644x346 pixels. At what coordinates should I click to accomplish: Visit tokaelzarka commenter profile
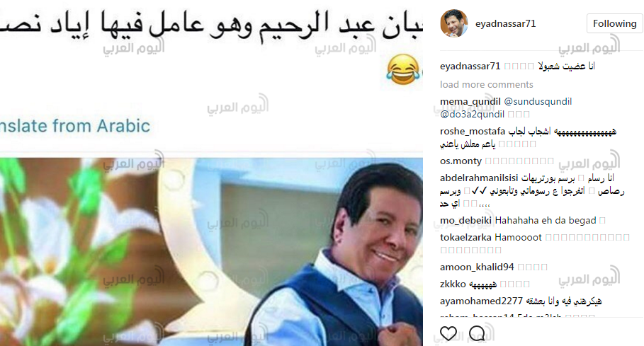465,237
